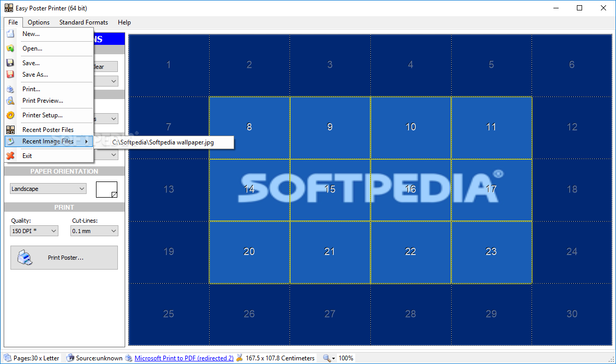Viewport: 616px width, 364px height.
Task: Select poster tile number 30
Action: coord(572,314)
